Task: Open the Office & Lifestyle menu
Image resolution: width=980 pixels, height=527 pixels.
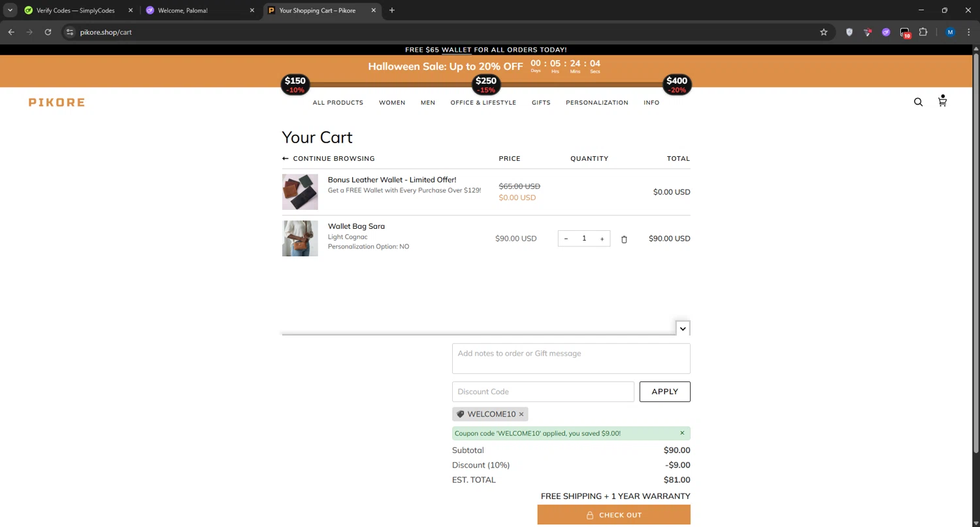Action: coord(483,103)
